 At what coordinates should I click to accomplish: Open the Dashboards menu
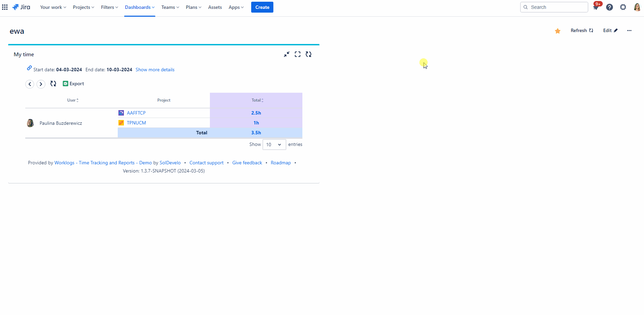tap(139, 7)
